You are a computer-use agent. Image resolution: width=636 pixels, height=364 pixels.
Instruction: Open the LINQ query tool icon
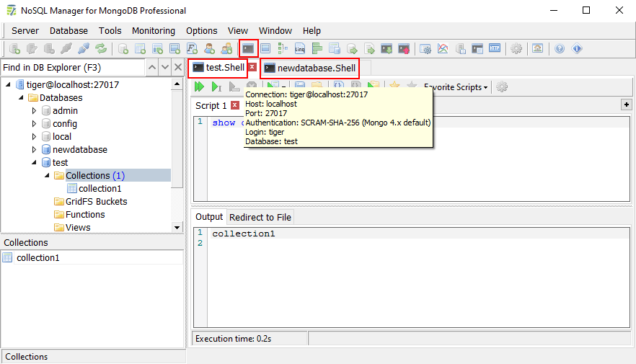(x=300, y=48)
